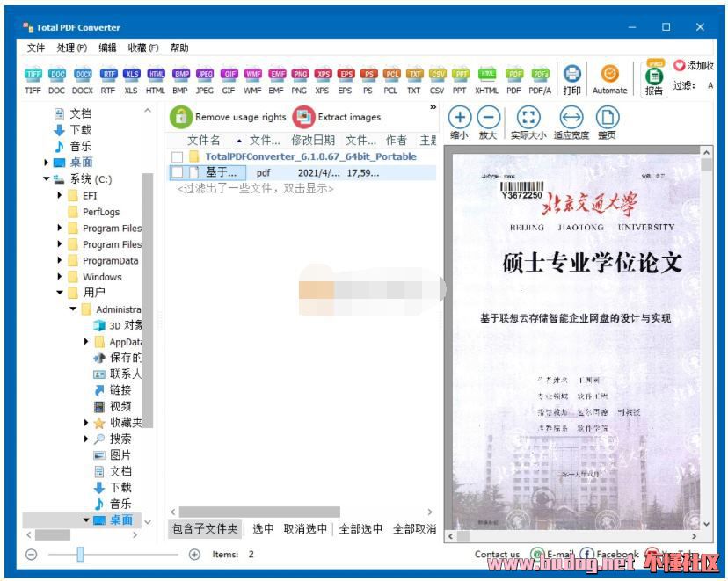
Task: Click 选中 button
Action: [263, 528]
